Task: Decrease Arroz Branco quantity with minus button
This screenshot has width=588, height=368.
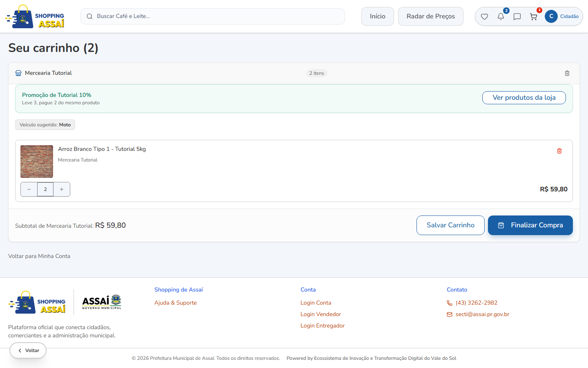Action: point(29,189)
